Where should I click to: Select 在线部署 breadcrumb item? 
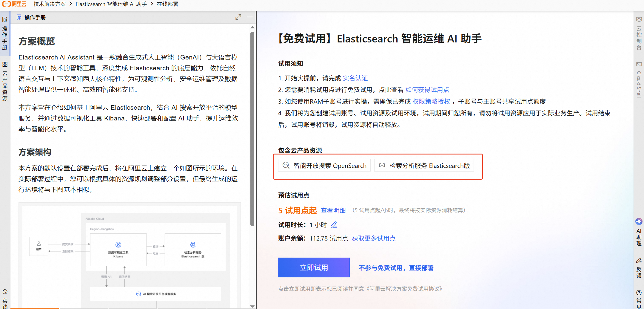coord(167,4)
